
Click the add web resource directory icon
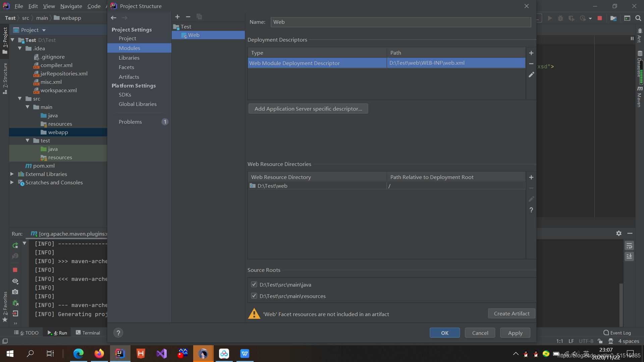point(531,177)
